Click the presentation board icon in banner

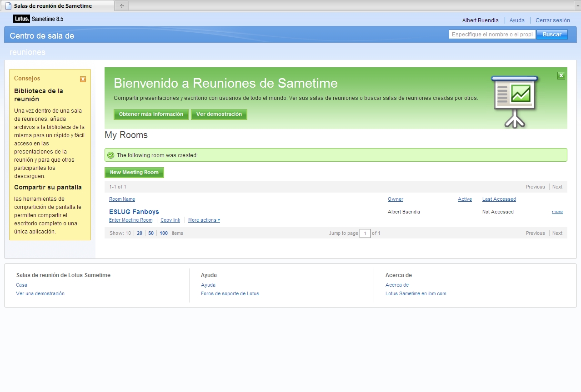515,101
